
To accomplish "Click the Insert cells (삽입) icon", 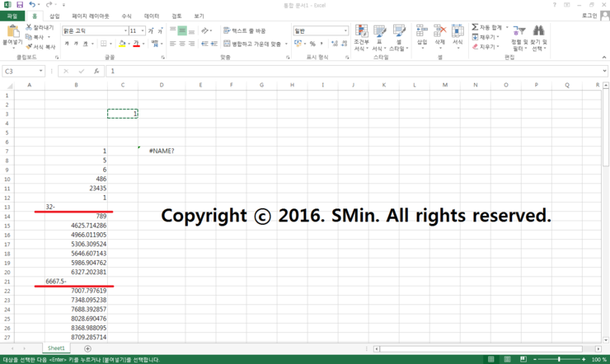I will pyautogui.click(x=422, y=30).
